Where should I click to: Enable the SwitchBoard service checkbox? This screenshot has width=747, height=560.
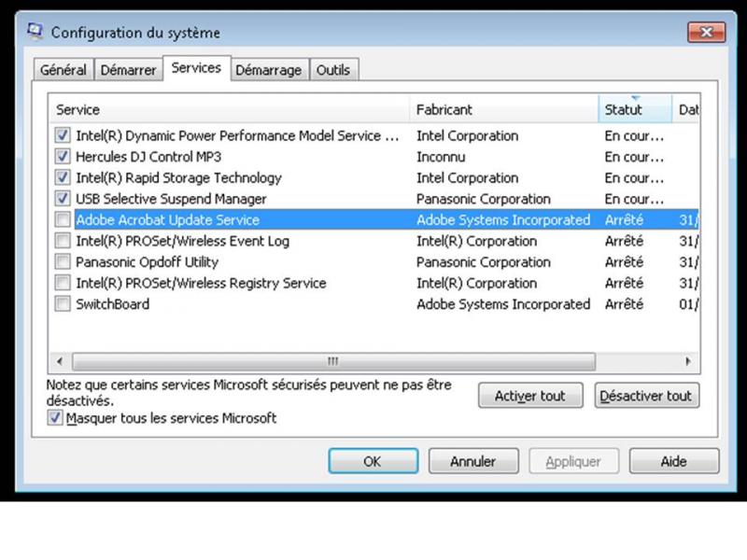pyautogui.click(x=63, y=304)
